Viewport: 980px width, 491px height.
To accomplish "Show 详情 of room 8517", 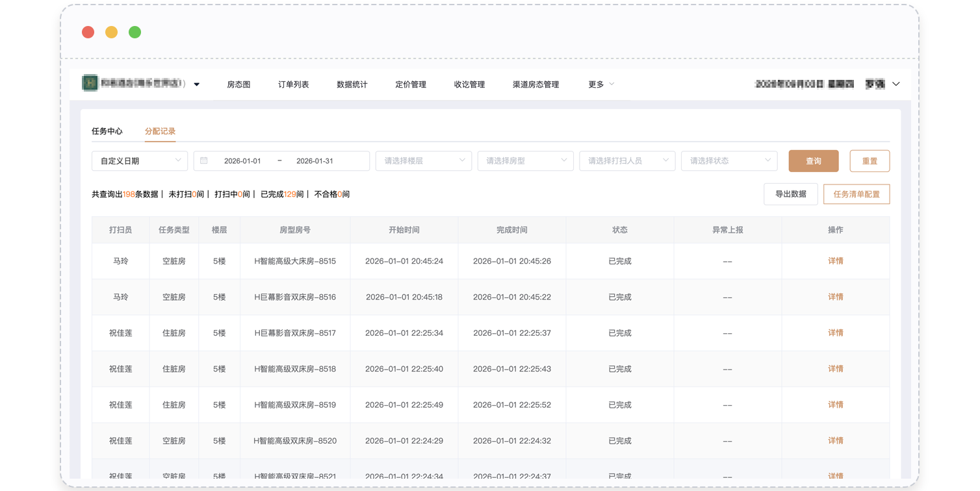I will (836, 333).
